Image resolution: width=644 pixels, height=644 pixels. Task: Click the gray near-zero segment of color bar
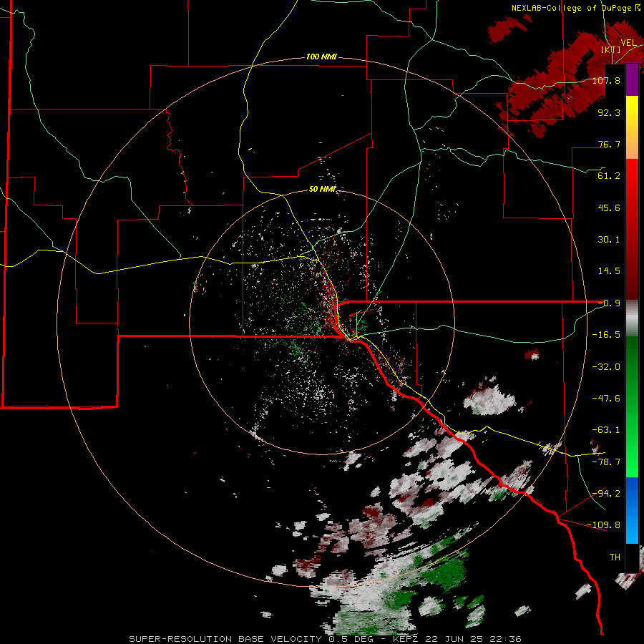coord(632,318)
